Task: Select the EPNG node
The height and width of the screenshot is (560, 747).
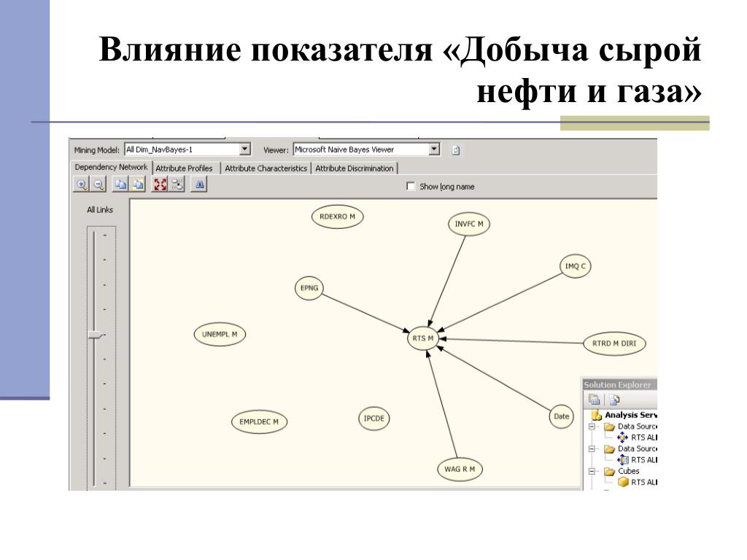Action: (309, 288)
